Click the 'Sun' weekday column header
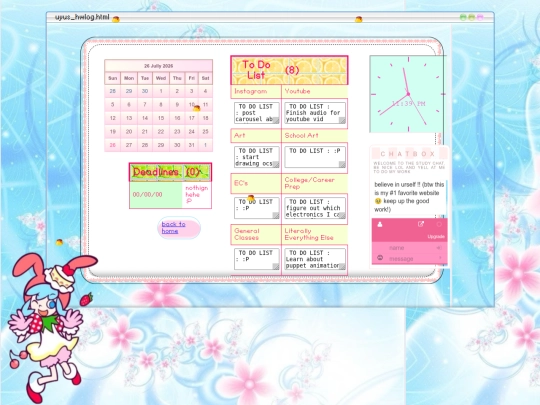 tap(113, 78)
